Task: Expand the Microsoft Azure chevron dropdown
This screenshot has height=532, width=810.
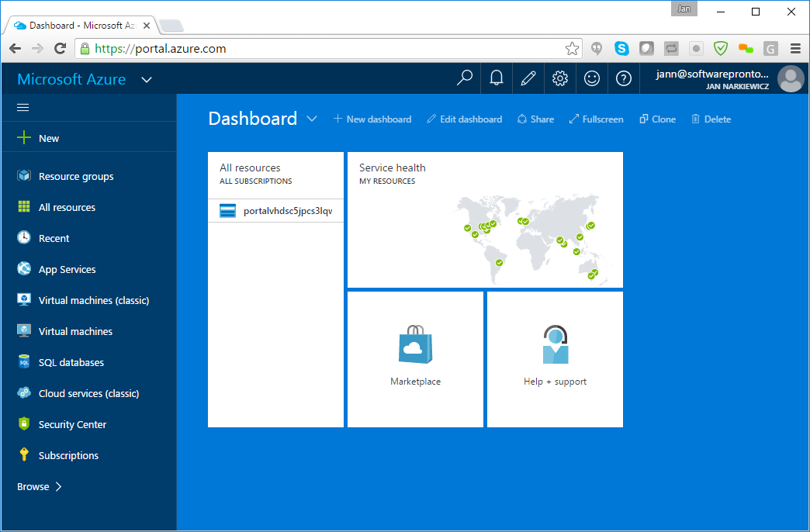Action: click(x=147, y=80)
